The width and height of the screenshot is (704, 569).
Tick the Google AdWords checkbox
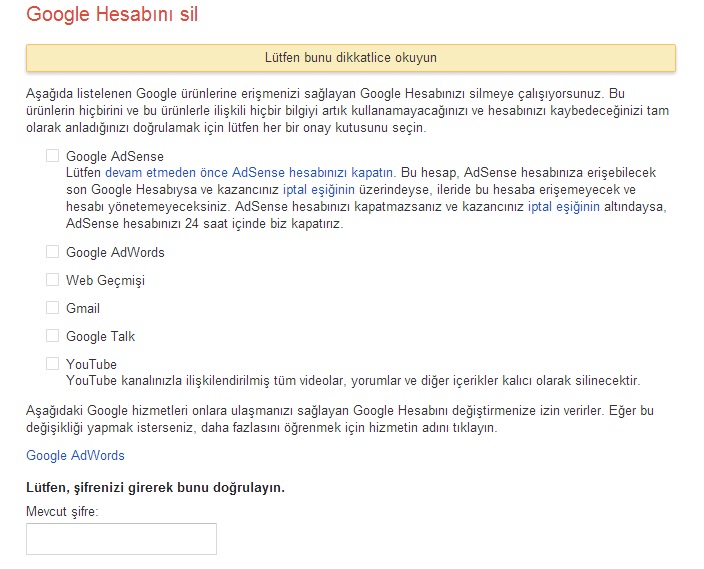[53, 251]
